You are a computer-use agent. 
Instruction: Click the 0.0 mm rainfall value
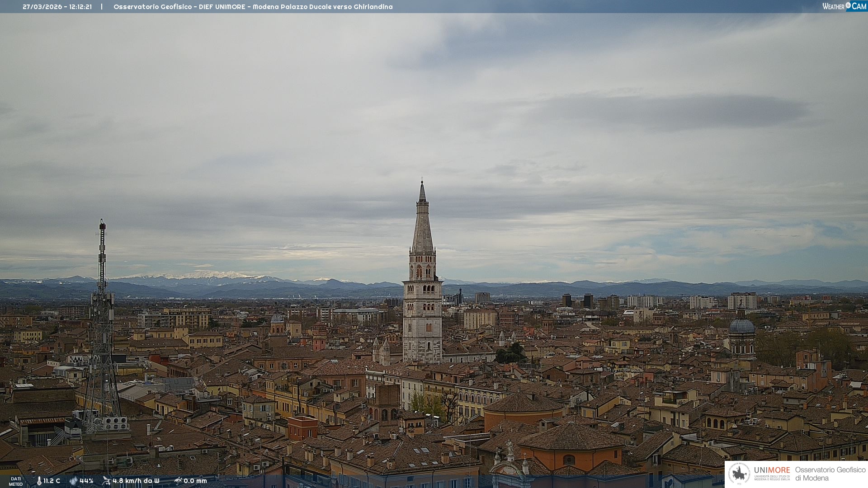195,481
